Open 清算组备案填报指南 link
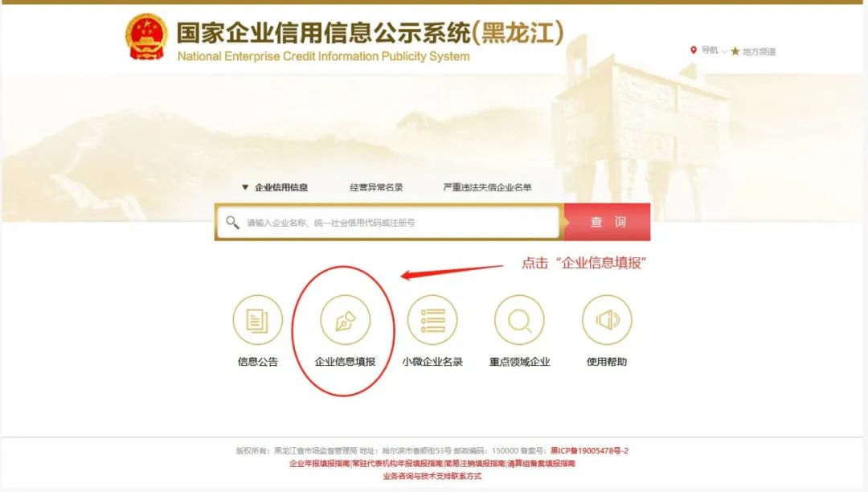 542,464
